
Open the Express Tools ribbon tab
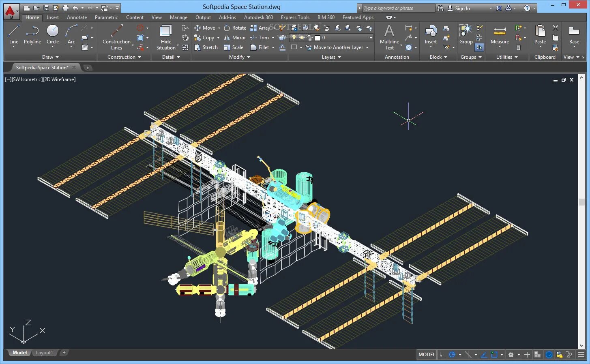coord(295,17)
